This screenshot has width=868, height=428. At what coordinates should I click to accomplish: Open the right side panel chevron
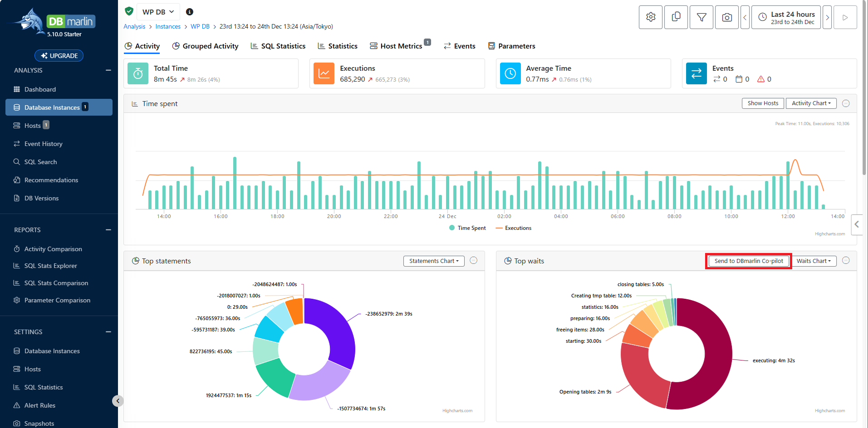click(x=857, y=224)
